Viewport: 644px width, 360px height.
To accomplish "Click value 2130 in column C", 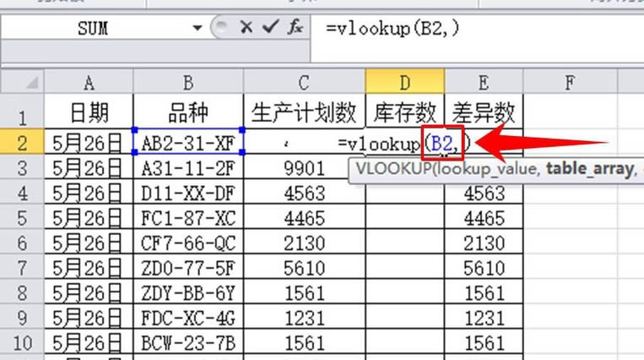I will 304,243.
